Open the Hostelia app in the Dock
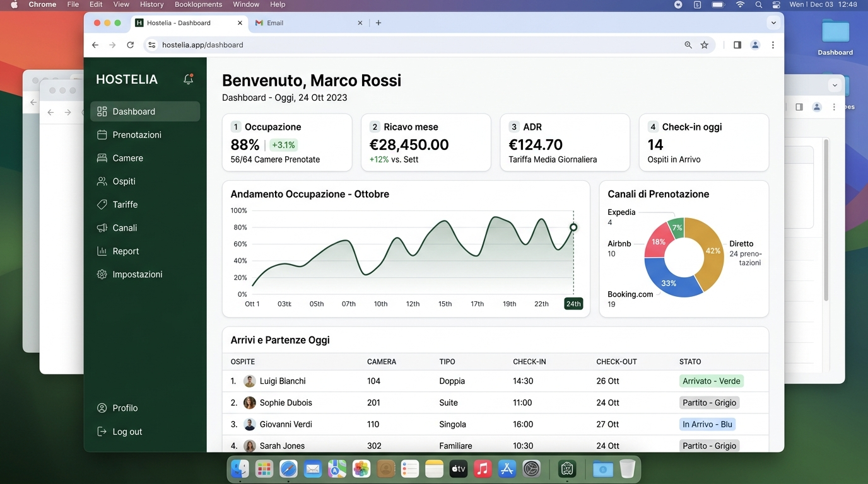868x484 pixels. [566, 469]
